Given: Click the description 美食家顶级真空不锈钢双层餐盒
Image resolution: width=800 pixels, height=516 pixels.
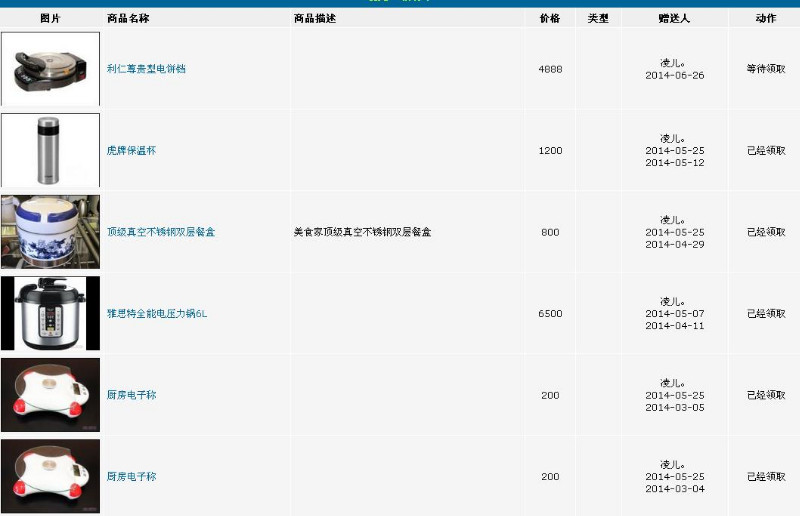Looking at the screenshot, I should [362, 232].
